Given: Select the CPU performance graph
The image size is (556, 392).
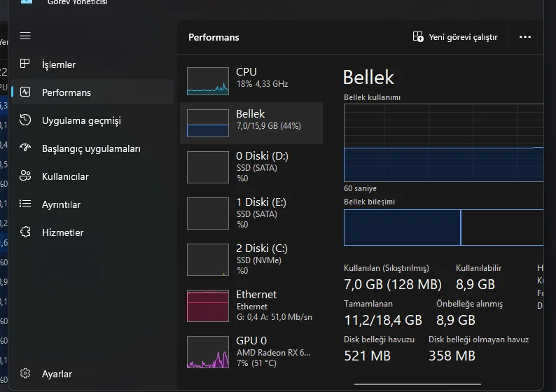Looking at the screenshot, I should tap(208, 81).
